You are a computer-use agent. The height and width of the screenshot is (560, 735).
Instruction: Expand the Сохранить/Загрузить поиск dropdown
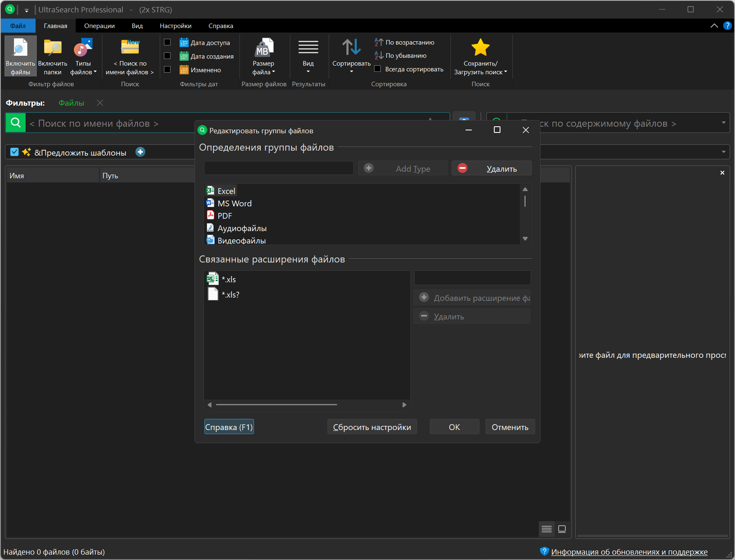pos(505,72)
